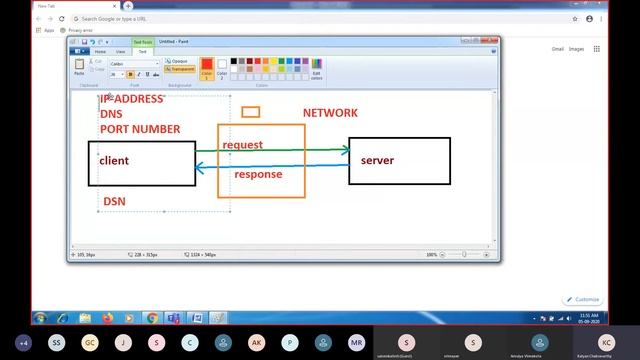Click the Undo arrow in Paint's title bar
Viewport: 640px width, 360px height.
pos(93,42)
